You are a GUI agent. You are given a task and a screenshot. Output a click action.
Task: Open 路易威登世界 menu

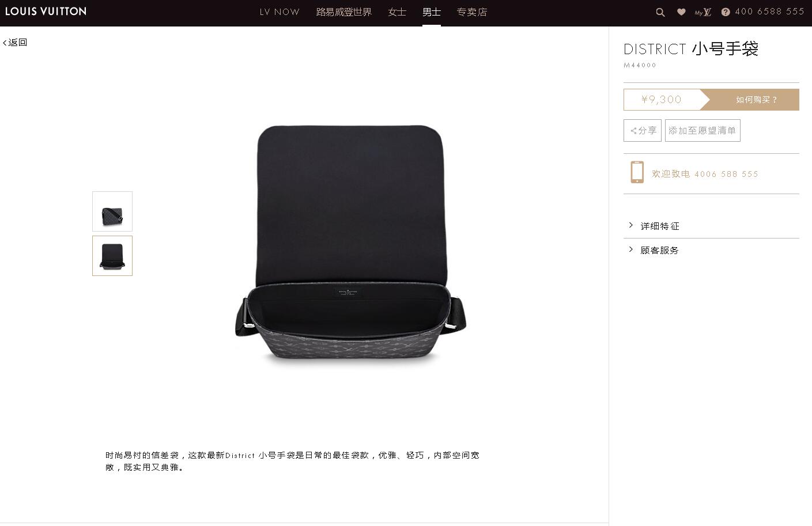pyautogui.click(x=344, y=12)
